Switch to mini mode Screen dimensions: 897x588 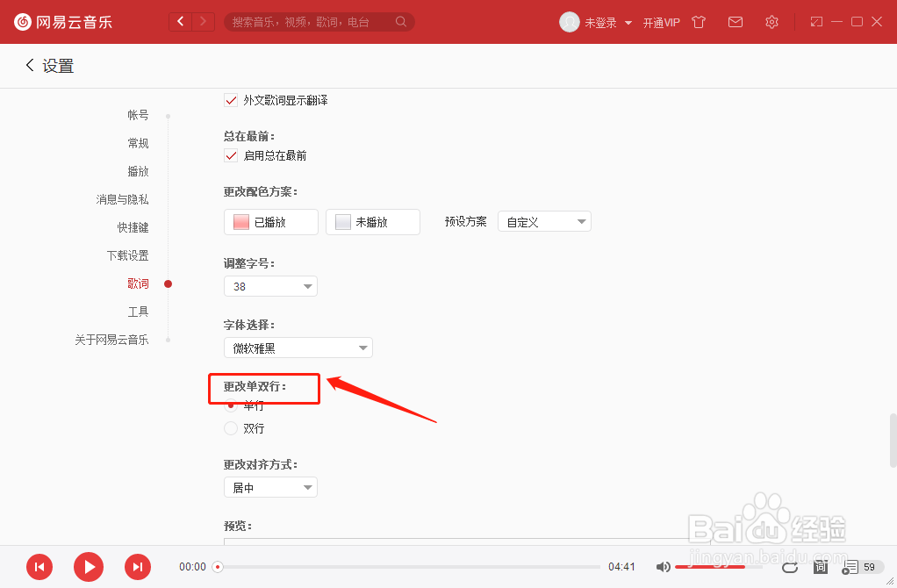815,21
